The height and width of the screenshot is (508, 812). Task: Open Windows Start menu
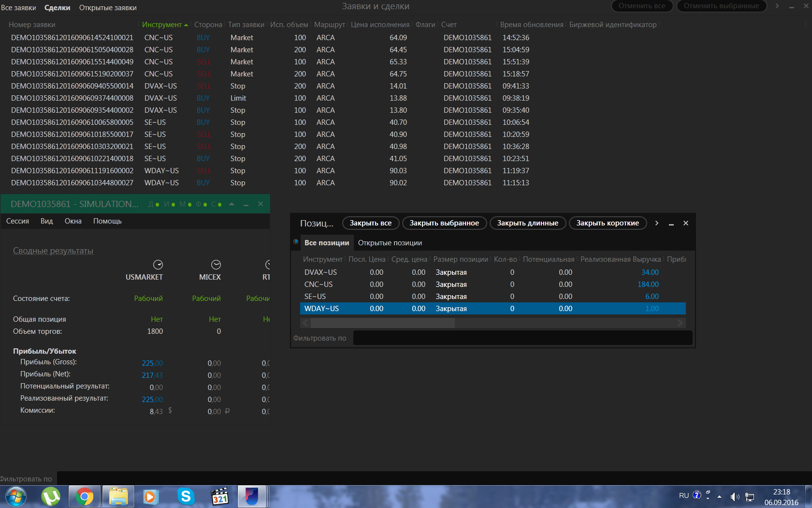[x=15, y=496]
